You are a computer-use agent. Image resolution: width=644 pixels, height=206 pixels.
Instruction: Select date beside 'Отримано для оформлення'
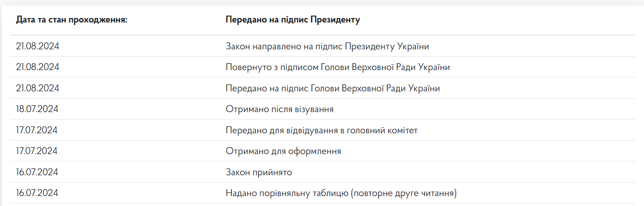[x=37, y=151]
